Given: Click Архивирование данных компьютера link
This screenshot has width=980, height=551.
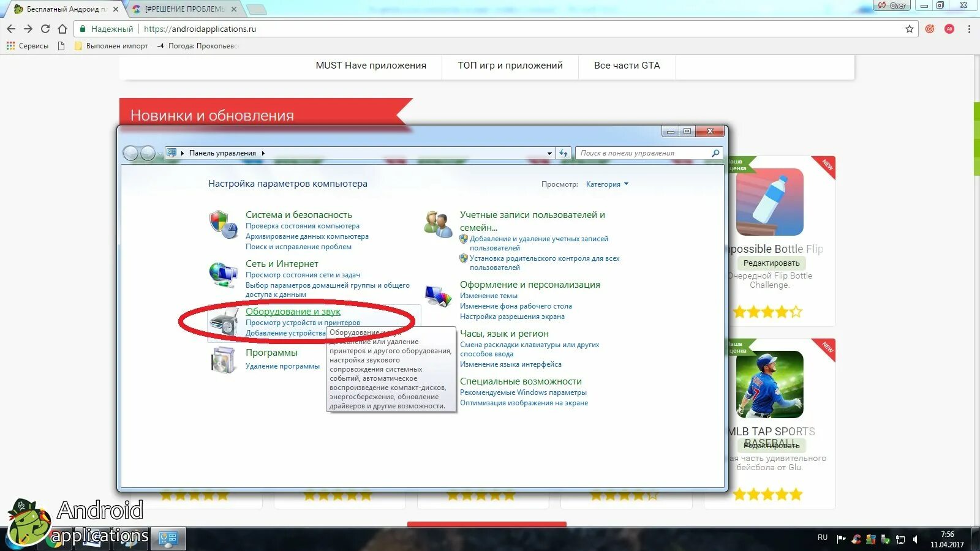Looking at the screenshot, I should [x=307, y=236].
